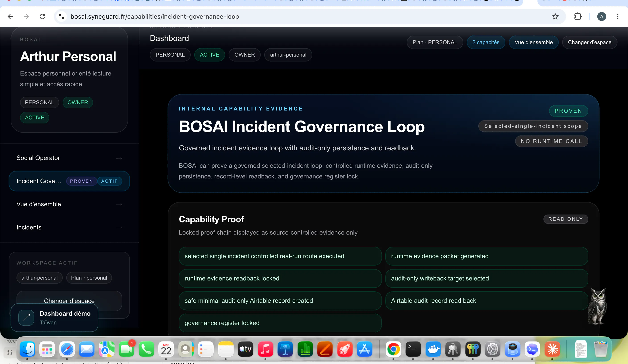Click 'runtime evidence readback locked' item

[280, 278]
